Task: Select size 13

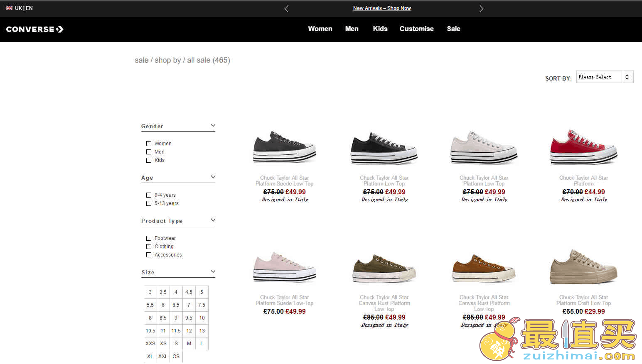Action: click(202, 331)
